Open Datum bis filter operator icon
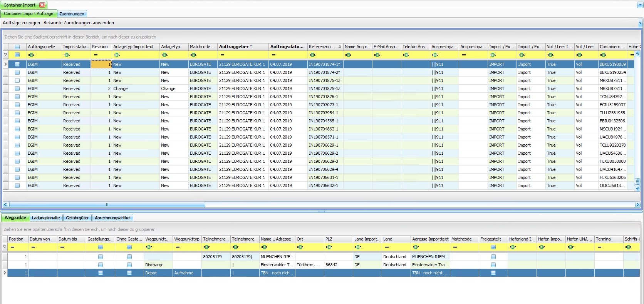Screen dimensions: 644x304 pyautogui.click(x=62, y=247)
